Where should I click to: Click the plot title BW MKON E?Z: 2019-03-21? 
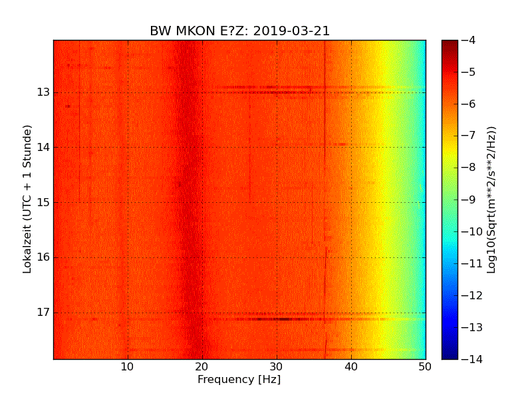click(x=239, y=31)
